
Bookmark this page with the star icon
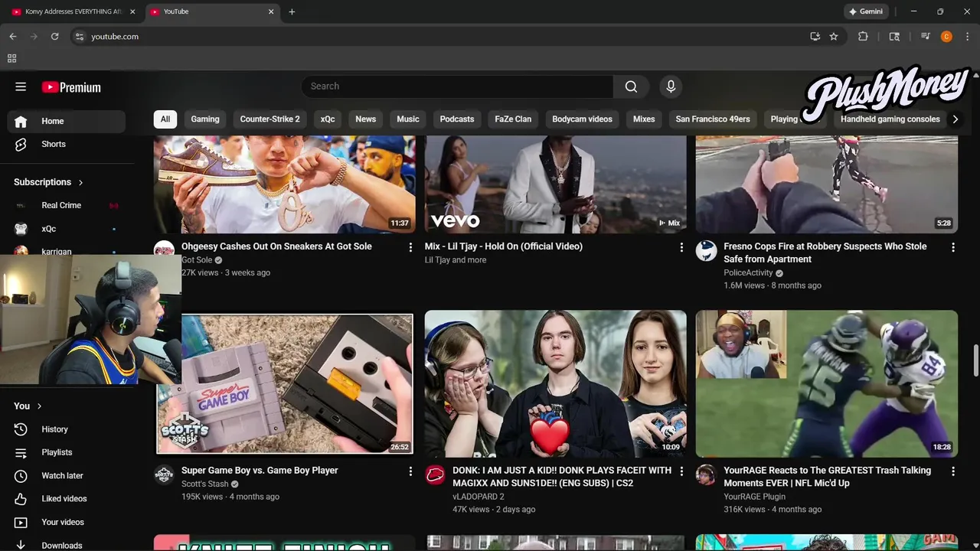[834, 36]
